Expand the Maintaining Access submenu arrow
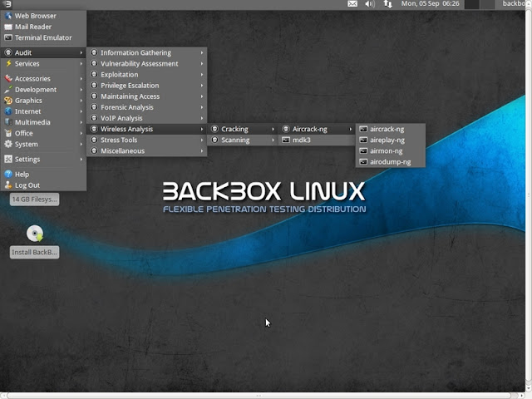The height and width of the screenshot is (399, 532). coord(202,96)
